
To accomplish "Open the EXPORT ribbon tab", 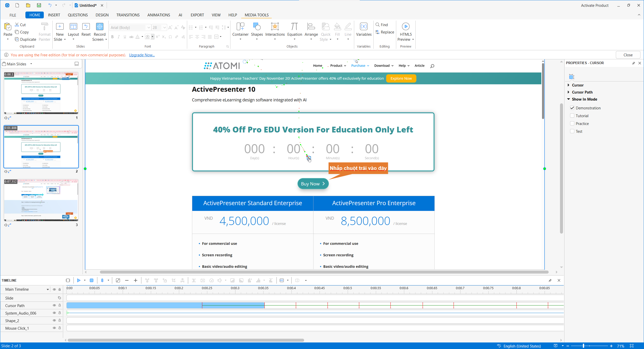I will tap(197, 15).
